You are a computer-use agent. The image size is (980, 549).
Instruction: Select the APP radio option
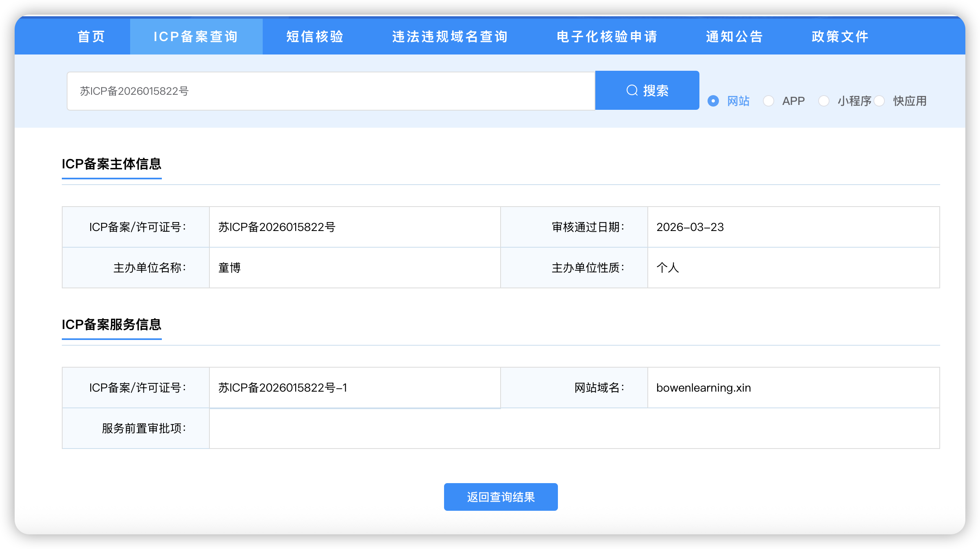(769, 101)
